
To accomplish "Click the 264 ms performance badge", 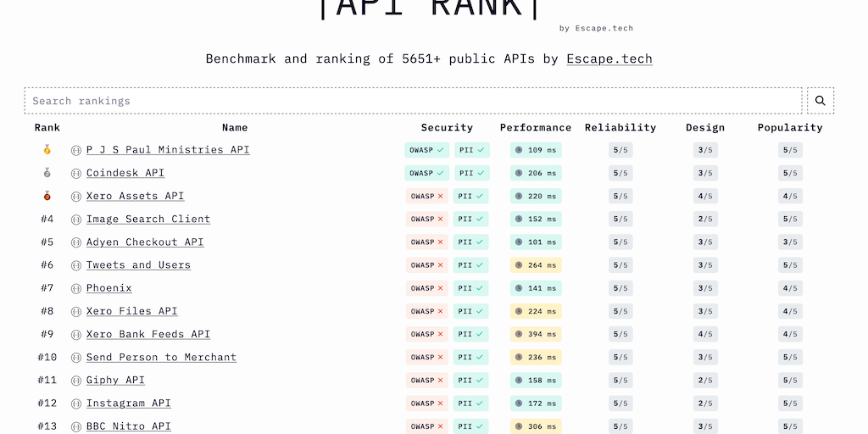I will pyautogui.click(x=536, y=265).
